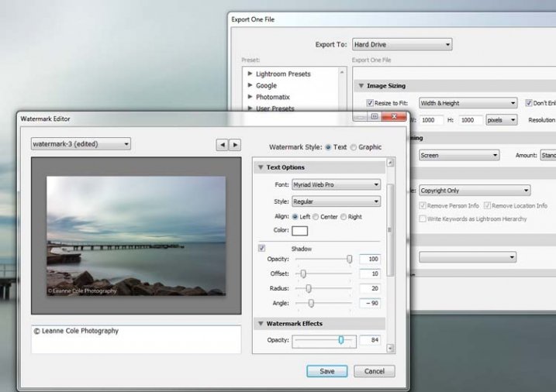The image size is (556, 392).
Task: Collapse the Watermark Effects section triangle
Action: (261, 323)
